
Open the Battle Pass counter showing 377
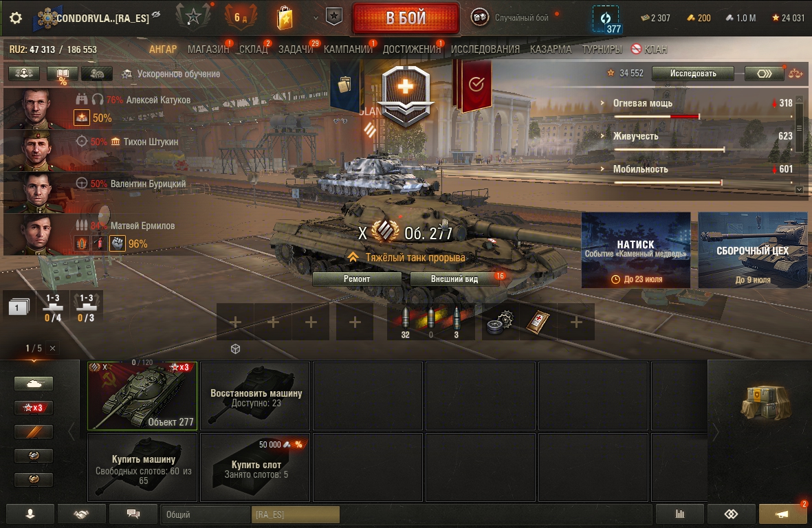(606, 19)
